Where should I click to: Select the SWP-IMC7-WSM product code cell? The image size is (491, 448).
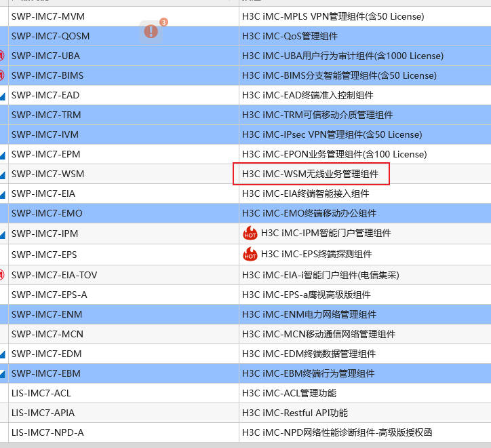click(123, 174)
